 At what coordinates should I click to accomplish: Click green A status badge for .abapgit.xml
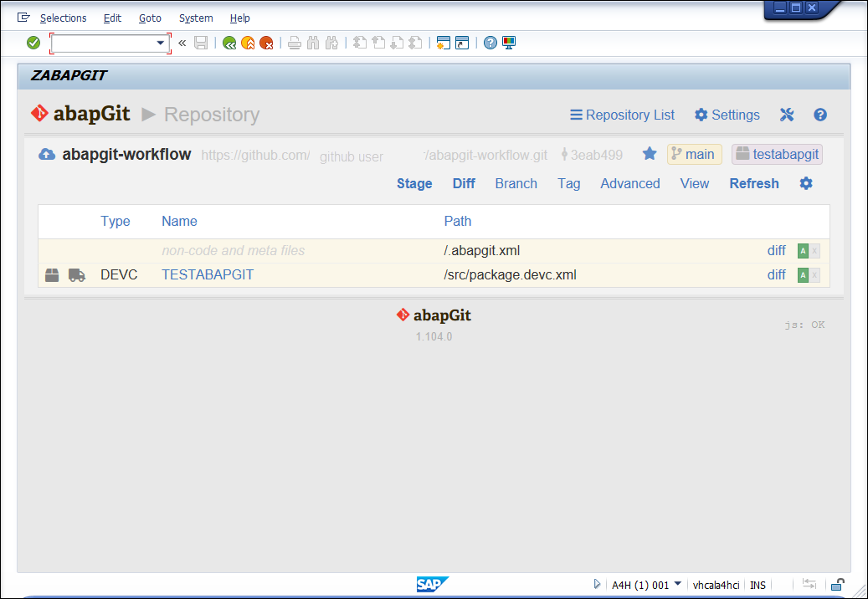(x=803, y=251)
